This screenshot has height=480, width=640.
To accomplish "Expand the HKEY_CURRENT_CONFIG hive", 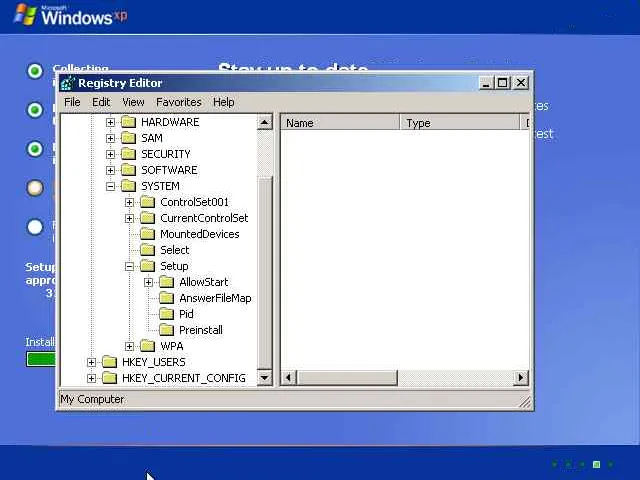I will pos(91,378).
